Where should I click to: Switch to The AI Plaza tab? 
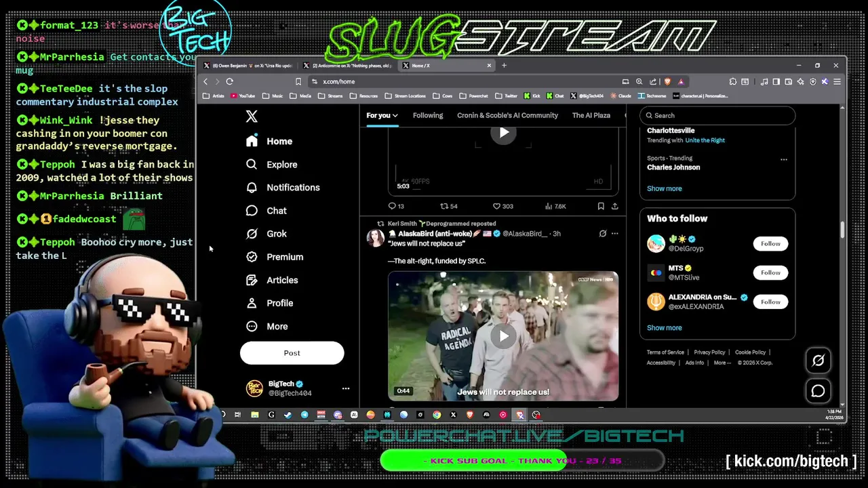[591, 115]
